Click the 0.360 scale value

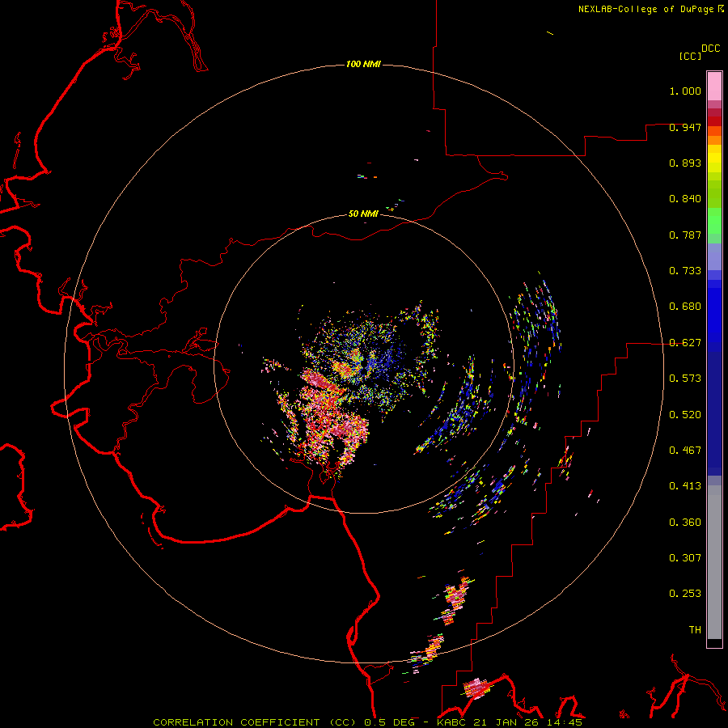click(x=685, y=523)
